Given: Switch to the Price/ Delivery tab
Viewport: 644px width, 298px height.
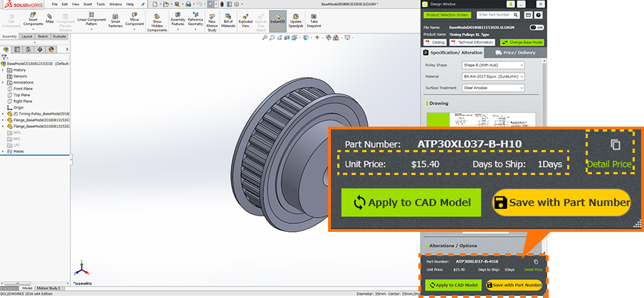Looking at the screenshot, I should click(x=515, y=53).
